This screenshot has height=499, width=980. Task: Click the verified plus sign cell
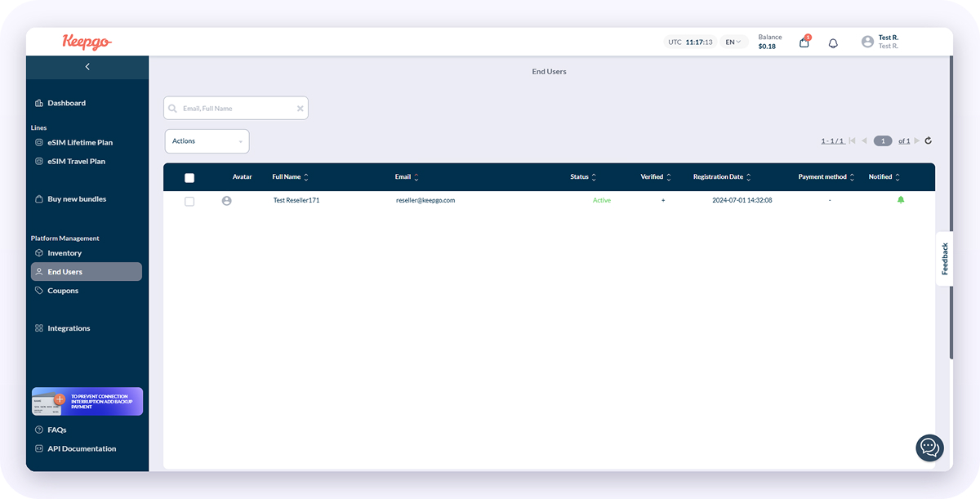pos(663,200)
